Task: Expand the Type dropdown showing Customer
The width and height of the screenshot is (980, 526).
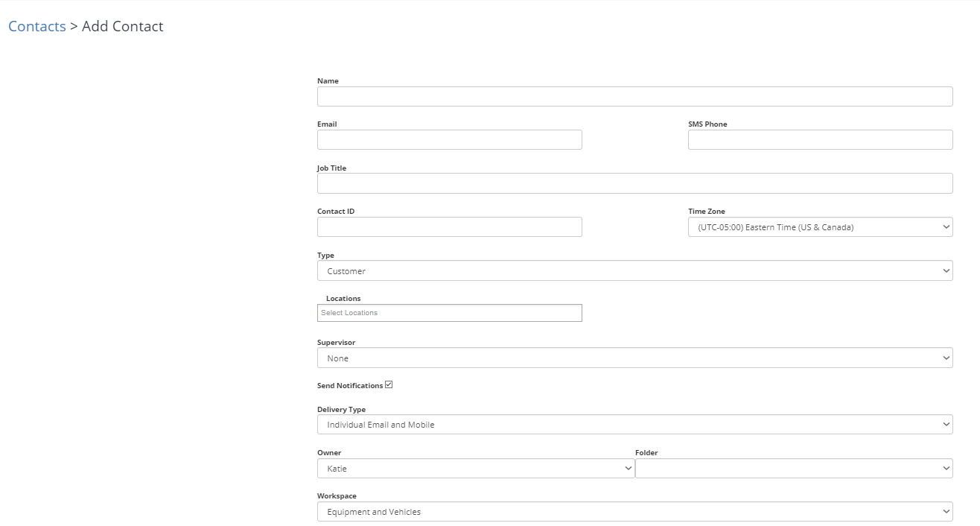Action: tap(635, 270)
